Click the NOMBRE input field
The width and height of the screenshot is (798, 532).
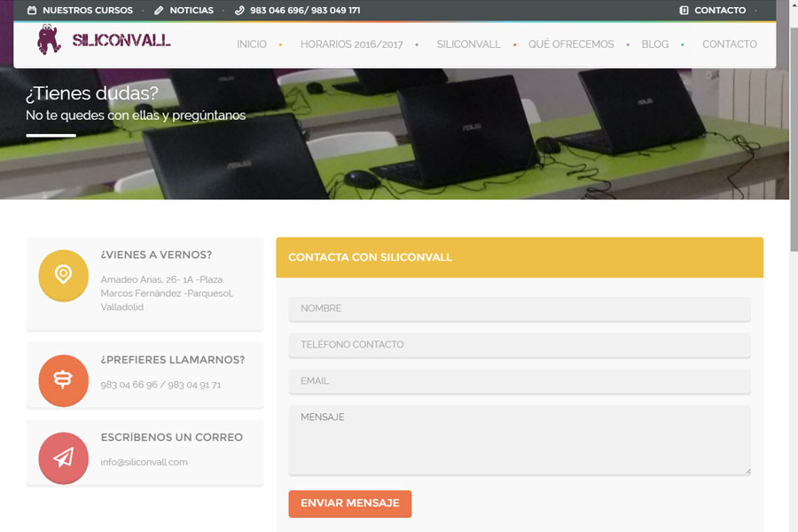519,308
